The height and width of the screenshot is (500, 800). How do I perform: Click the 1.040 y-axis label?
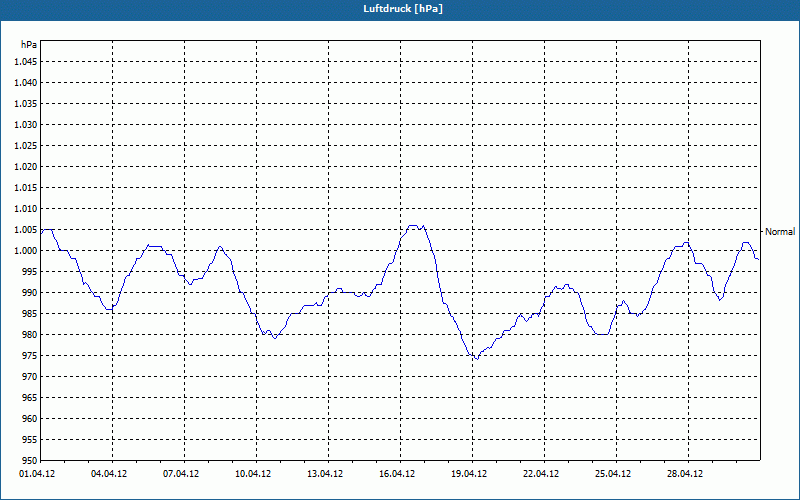[x=26, y=83]
